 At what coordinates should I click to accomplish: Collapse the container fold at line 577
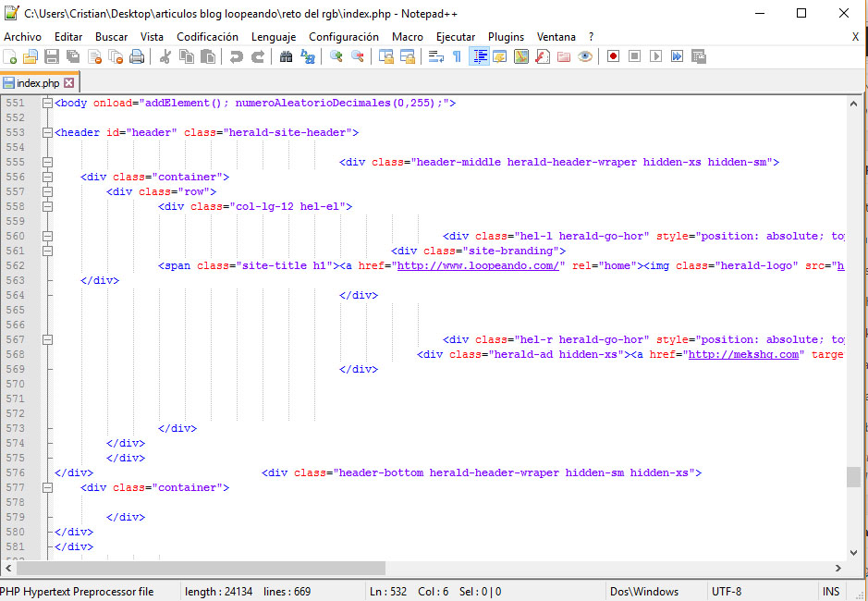point(48,487)
